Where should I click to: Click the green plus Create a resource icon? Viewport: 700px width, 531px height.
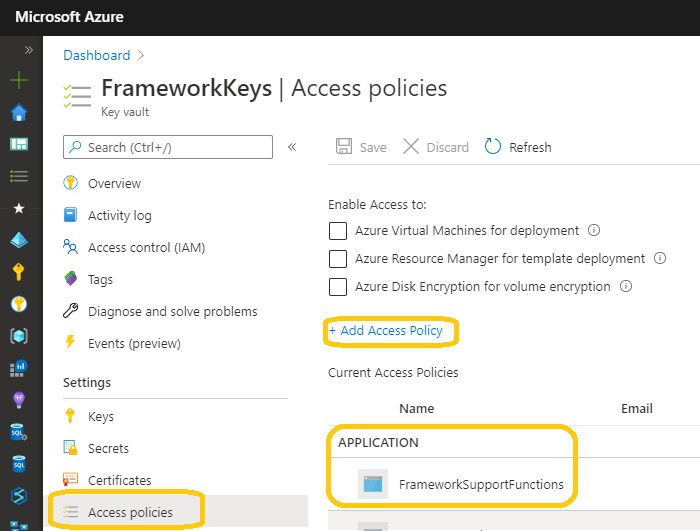19,81
